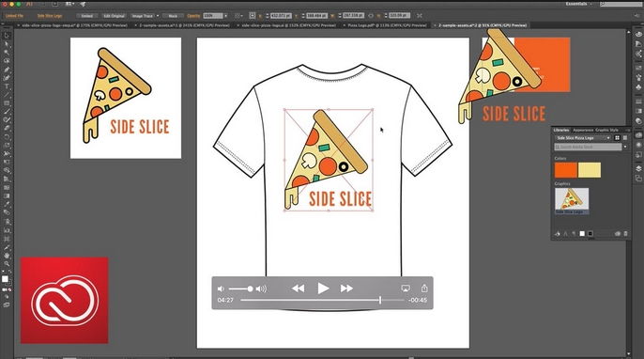Screen dimensions: 644x359
Task: Switch library panel to grid view
Action: [x=617, y=138]
